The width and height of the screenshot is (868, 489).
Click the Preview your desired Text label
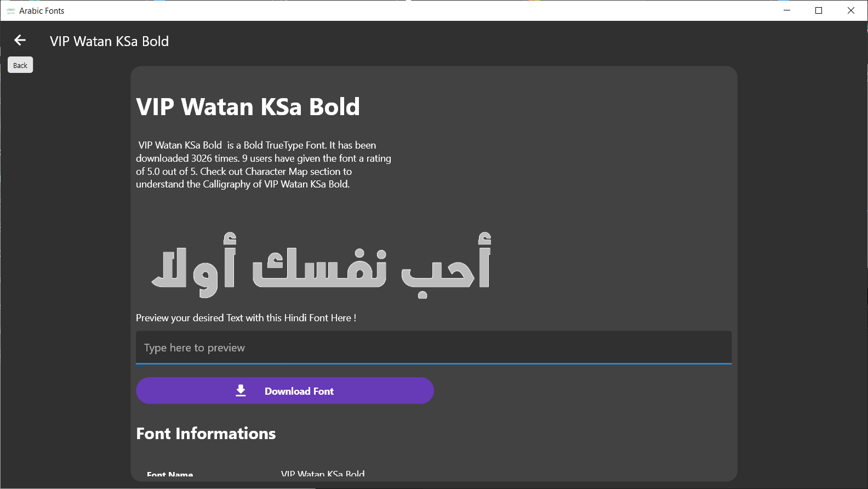point(246,318)
